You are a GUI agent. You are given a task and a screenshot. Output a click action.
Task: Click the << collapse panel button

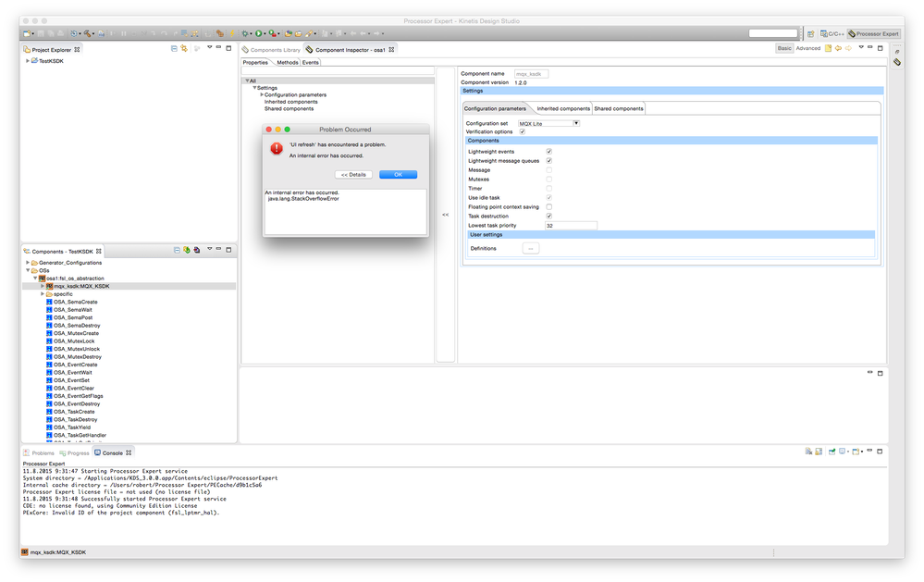446,215
